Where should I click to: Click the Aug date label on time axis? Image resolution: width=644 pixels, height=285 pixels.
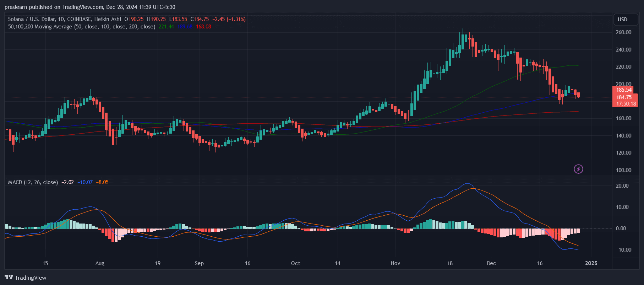point(100,263)
